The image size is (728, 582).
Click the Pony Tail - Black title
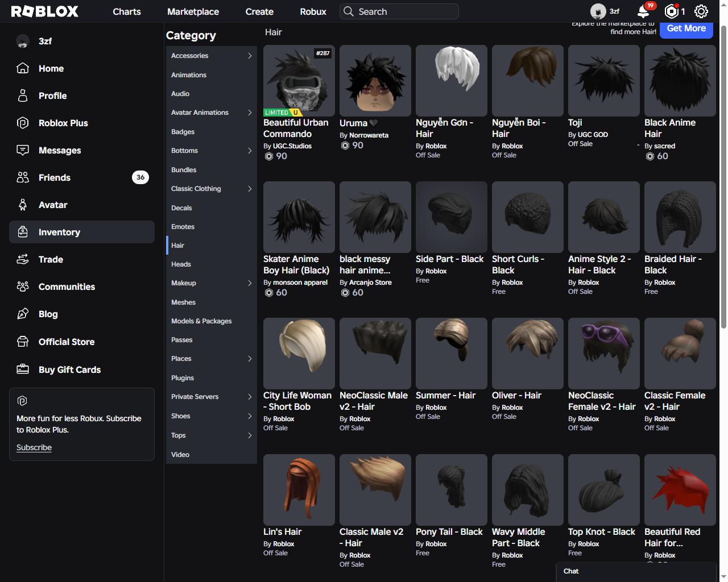[449, 532]
